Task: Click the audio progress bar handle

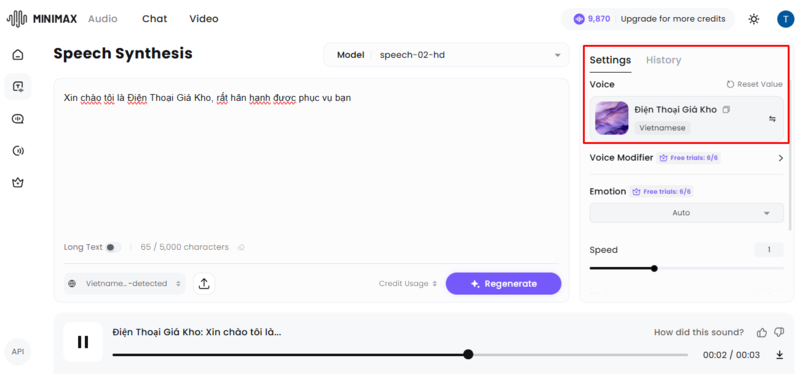Action: pyautogui.click(x=468, y=355)
